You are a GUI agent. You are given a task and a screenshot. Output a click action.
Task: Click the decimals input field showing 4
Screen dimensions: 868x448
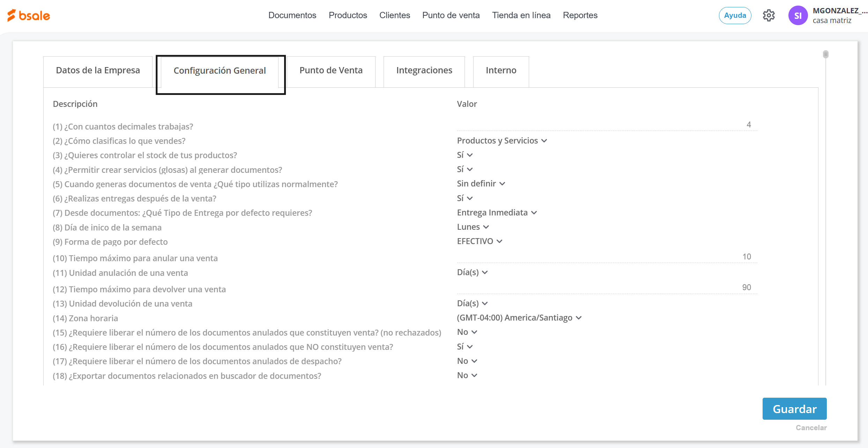[x=607, y=125]
